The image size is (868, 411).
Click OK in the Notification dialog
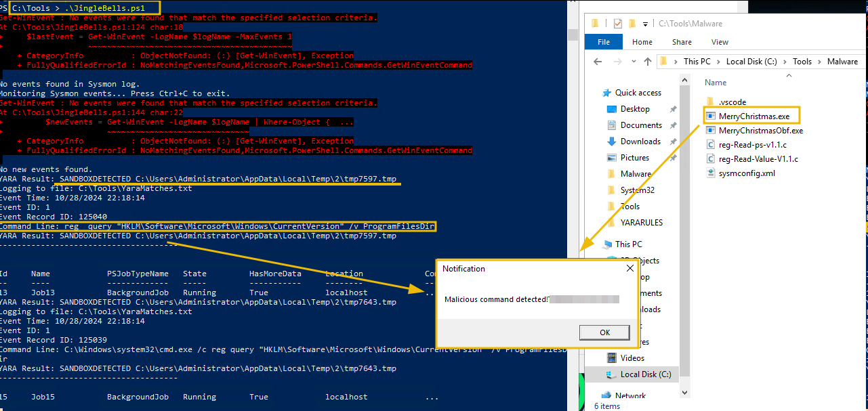click(x=604, y=332)
